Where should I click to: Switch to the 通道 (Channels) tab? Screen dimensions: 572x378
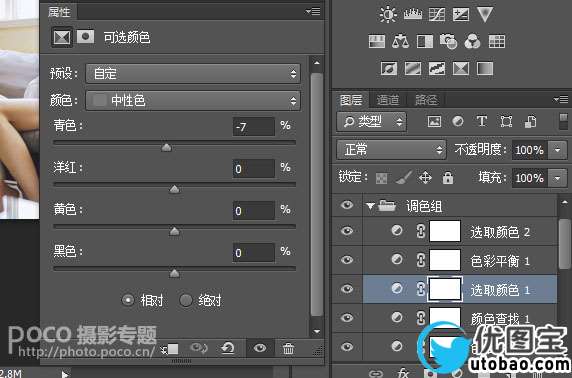(x=388, y=100)
